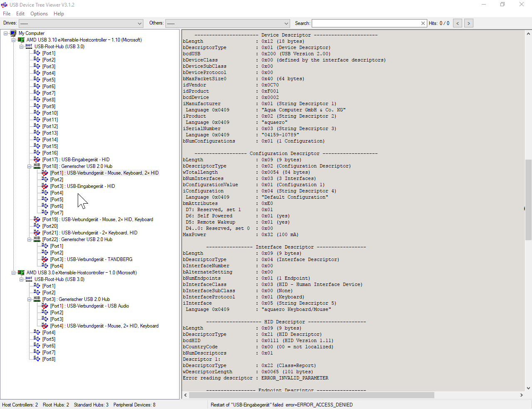Go to next search hit

[x=469, y=23]
